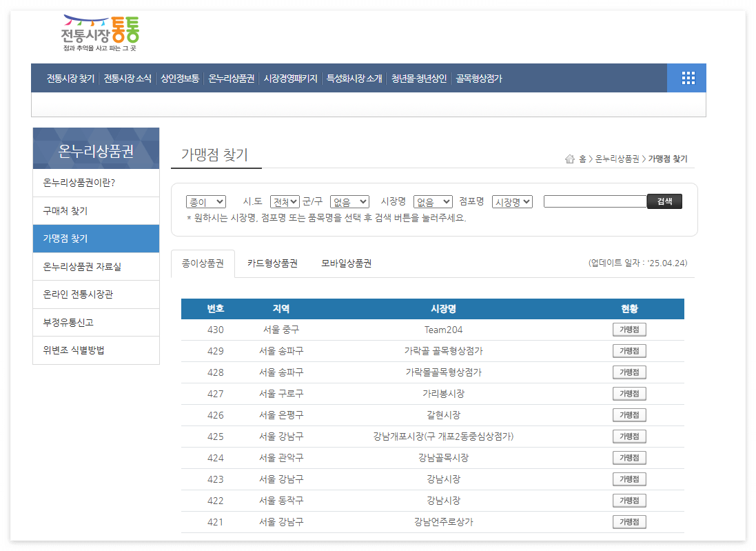This screenshot has height=551, width=756.
Task: Click the 서울 구로구 region cell
Action: pyautogui.click(x=281, y=394)
